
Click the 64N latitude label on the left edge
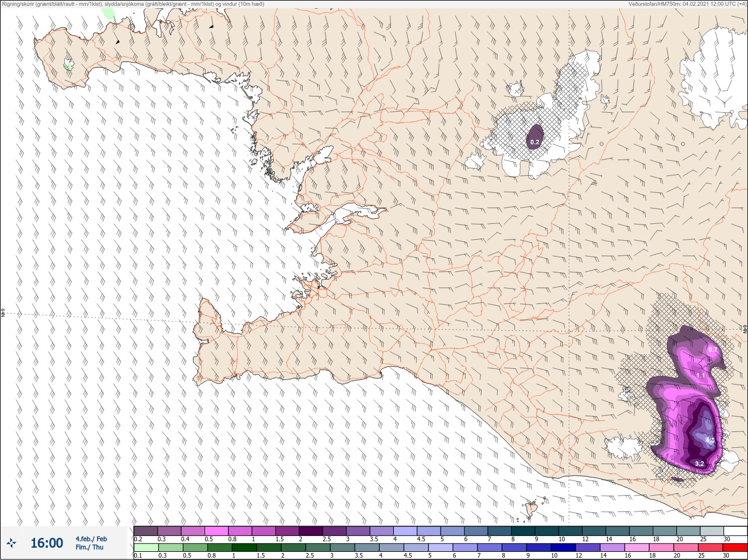(2, 313)
